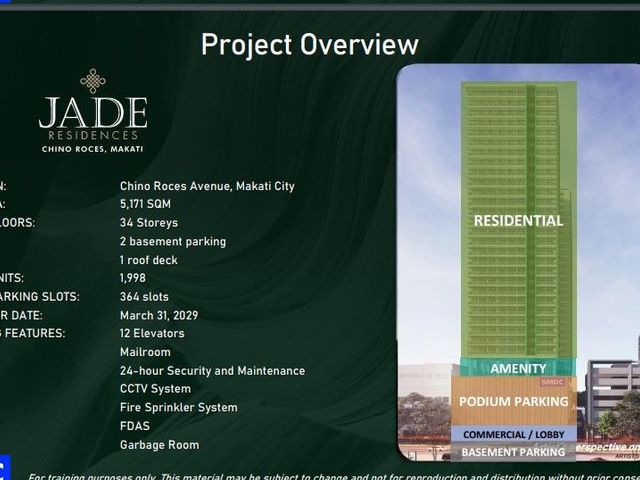The width and height of the screenshot is (640, 480).
Task: Click the Project Overview slide title
Action: (x=310, y=44)
